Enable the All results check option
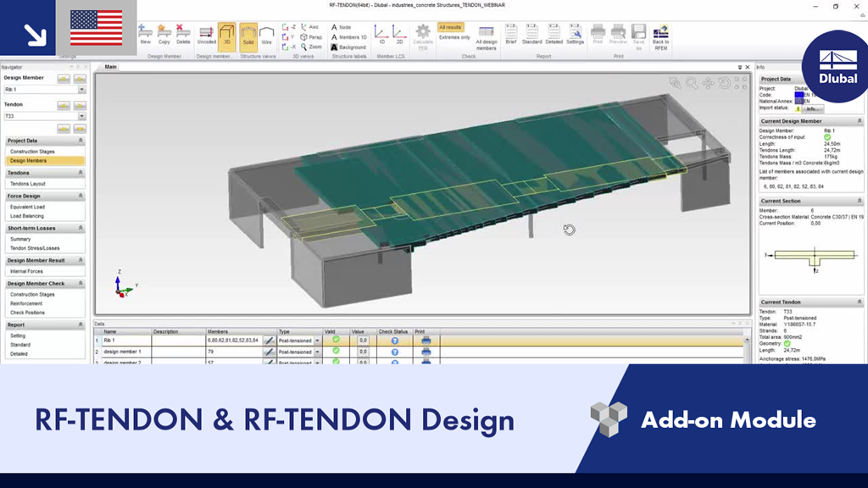Screen dimensions: 868x488 pyautogui.click(x=450, y=27)
